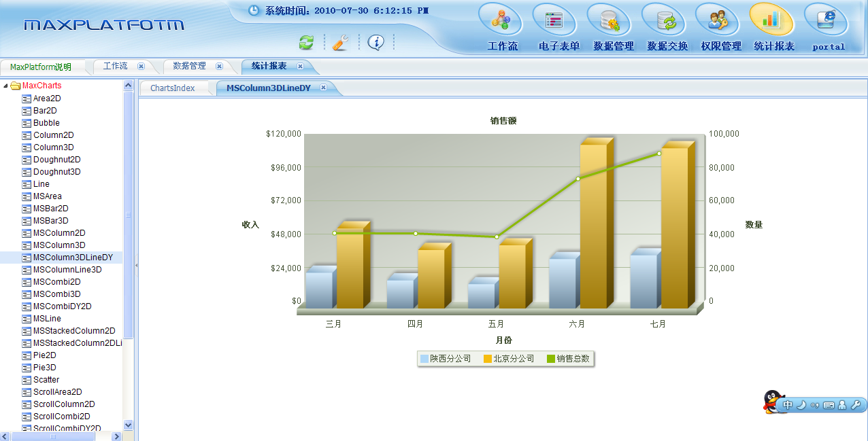Click the blue info icon in header
This screenshot has width=868, height=441.
point(376,42)
